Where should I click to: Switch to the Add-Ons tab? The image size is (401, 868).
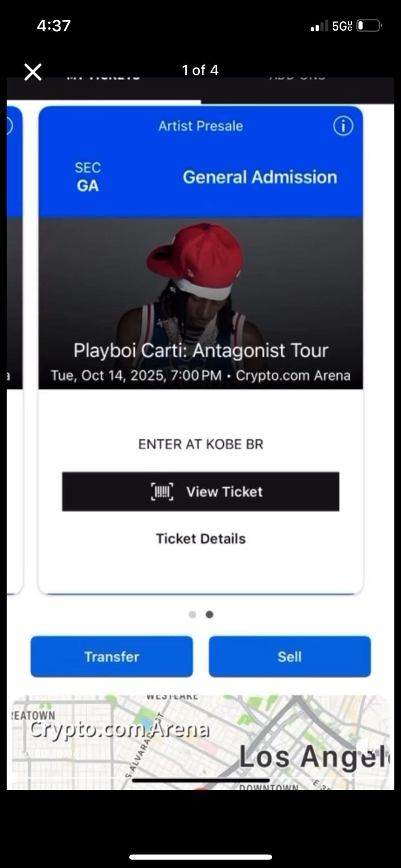(297, 78)
